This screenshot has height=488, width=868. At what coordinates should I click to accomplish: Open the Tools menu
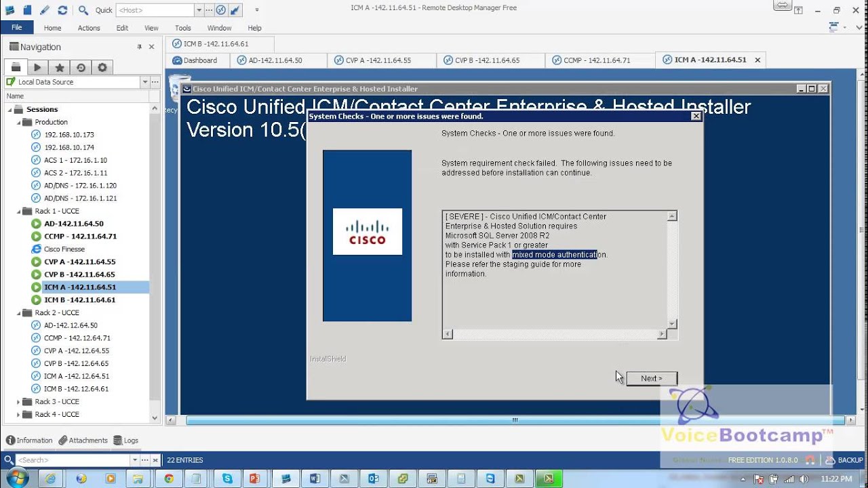coord(183,28)
